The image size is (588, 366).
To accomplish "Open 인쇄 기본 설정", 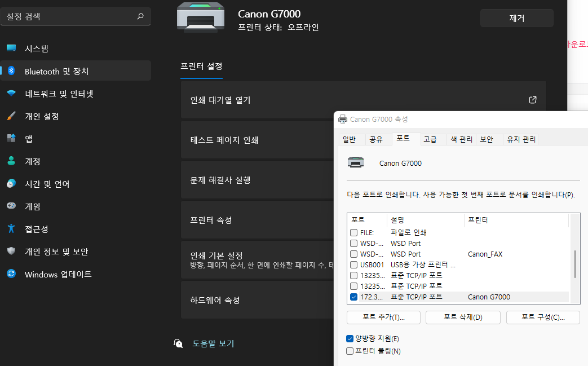I will point(257,260).
